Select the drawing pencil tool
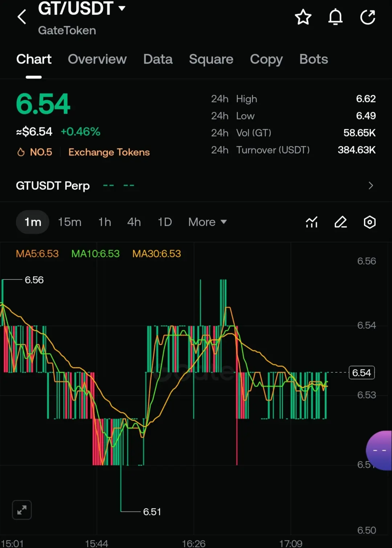Screen dimensions: 392x548 [x=340, y=222]
